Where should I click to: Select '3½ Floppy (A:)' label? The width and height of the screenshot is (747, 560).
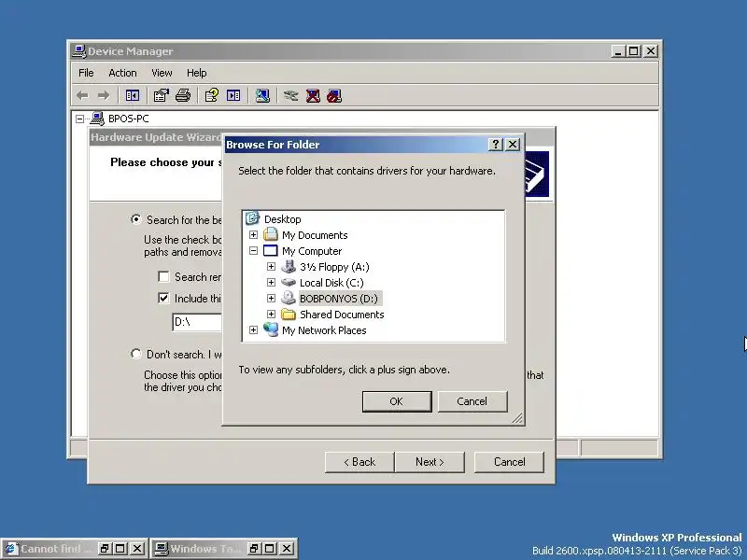pos(334,267)
